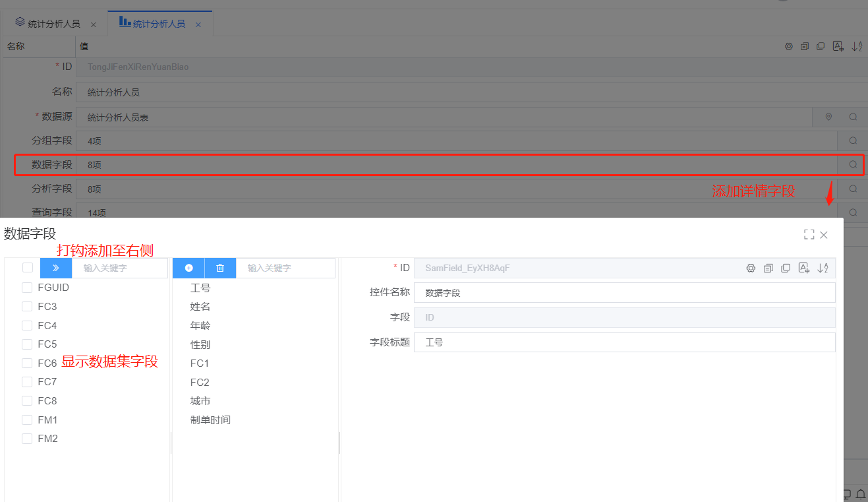The image size is (868, 502).
Task: Click the 字段标题 input containing 工号
Action: click(x=623, y=342)
